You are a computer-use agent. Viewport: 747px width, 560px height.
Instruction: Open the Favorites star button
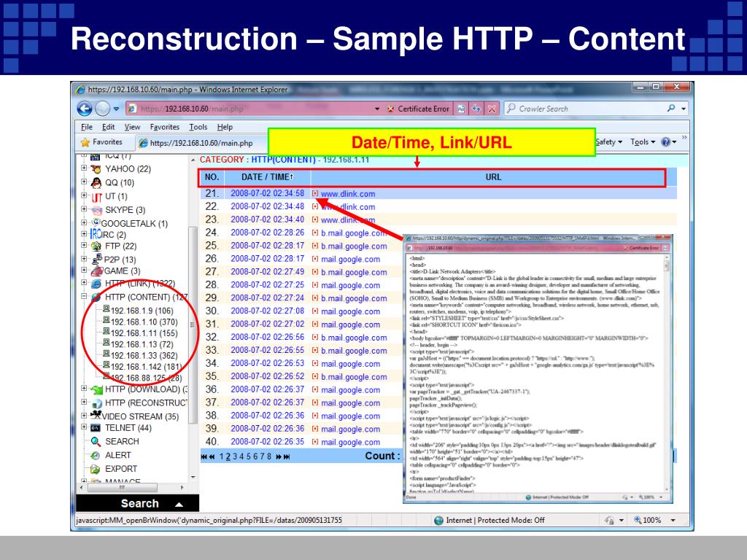[101, 142]
